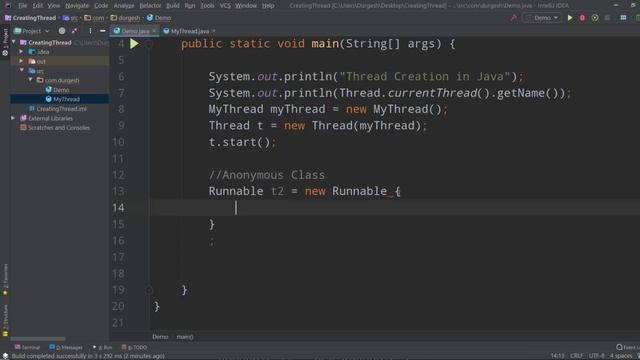Click the CreatingThread breadcrumb in navigation bar
This screenshot has height=360, width=640.
click(x=34, y=18)
